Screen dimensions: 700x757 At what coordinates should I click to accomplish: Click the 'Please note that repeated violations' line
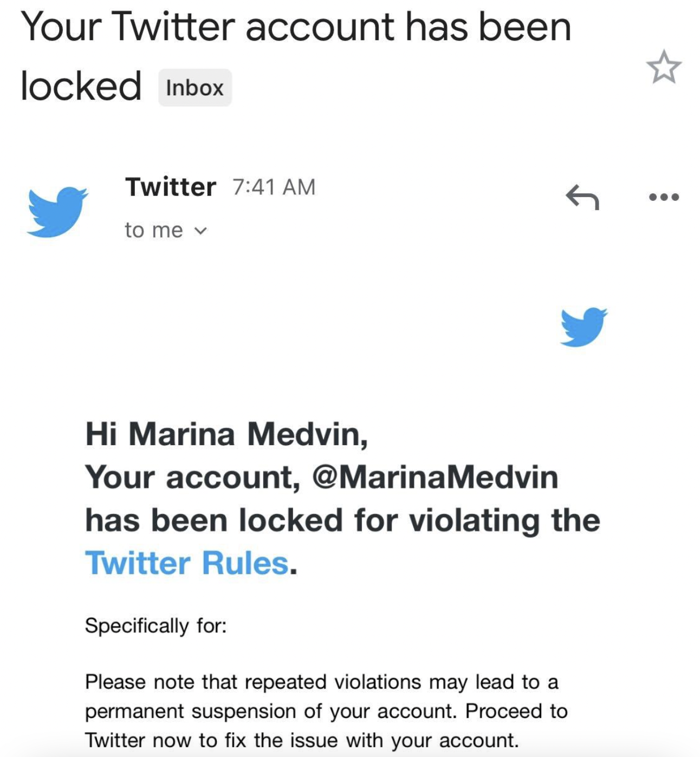pos(322,682)
